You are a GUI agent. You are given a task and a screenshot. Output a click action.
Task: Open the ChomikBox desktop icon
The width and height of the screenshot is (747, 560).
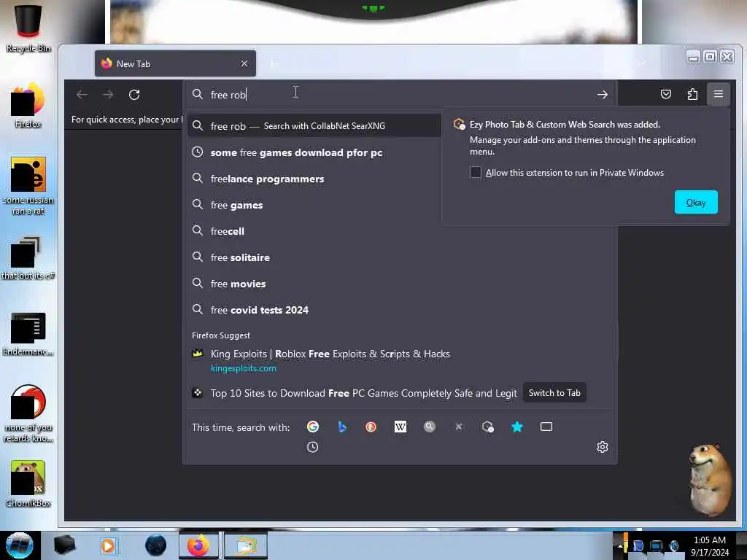tap(28, 483)
